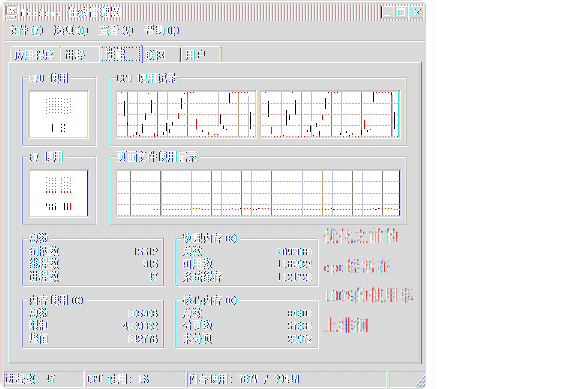This screenshot has width=569, height=389.
Task: Switch to the 应用程序 (Applications) tab
Action: tap(35, 55)
